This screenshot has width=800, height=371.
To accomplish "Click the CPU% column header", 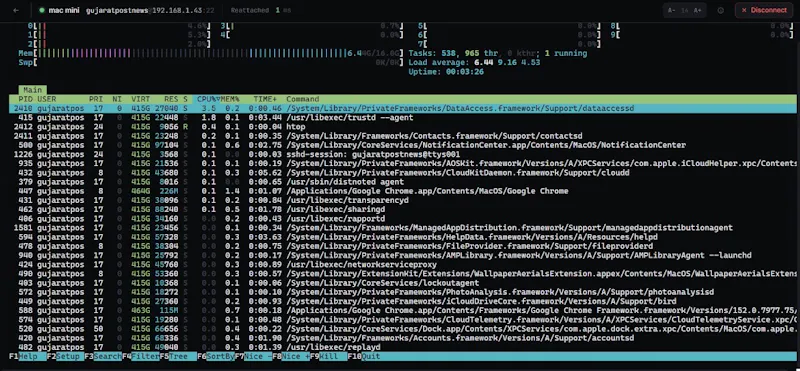I will coord(208,99).
